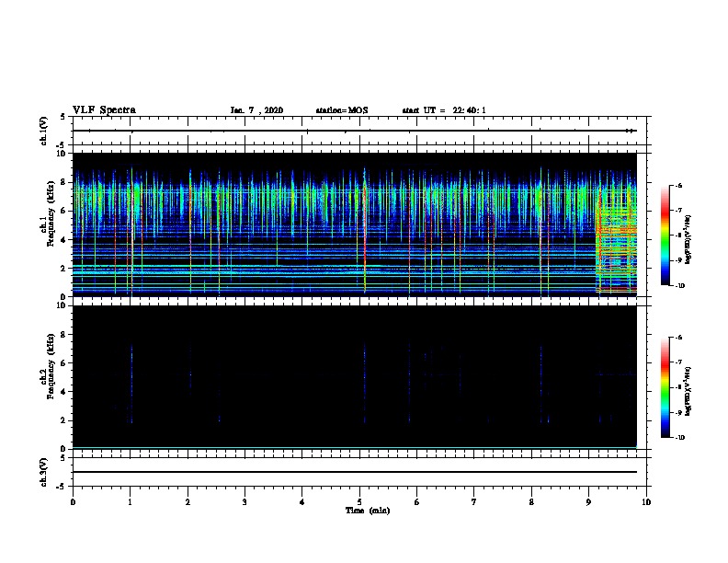Click the date text "Jan. 7 , 2020"
This screenshot has width=728, height=563.
[256, 110]
